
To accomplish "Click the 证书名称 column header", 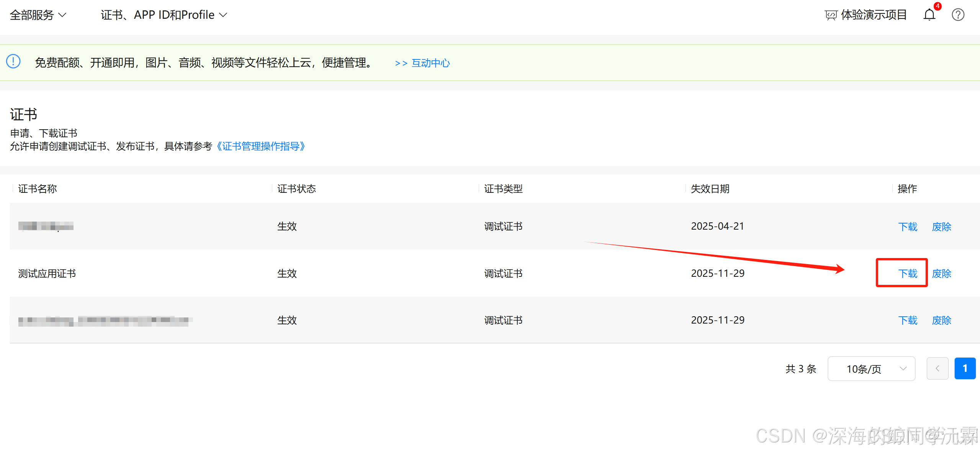I will pyautogui.click(x=38, y=189).
